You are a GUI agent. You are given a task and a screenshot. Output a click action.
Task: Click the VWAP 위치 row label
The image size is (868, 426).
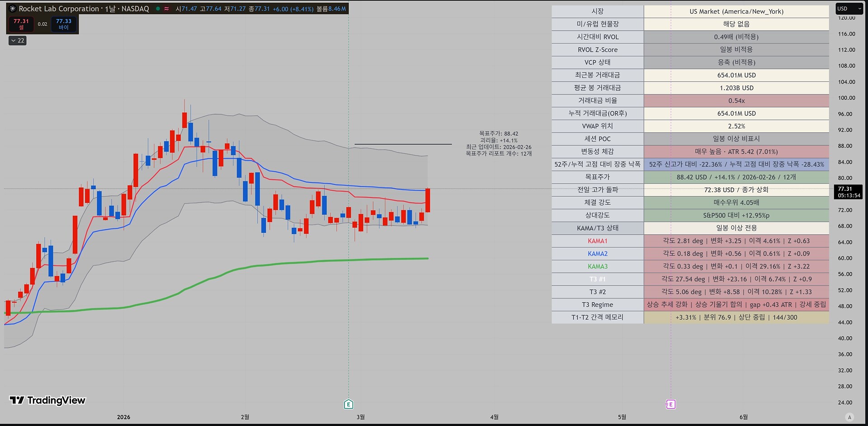click(x=598, y=126)
